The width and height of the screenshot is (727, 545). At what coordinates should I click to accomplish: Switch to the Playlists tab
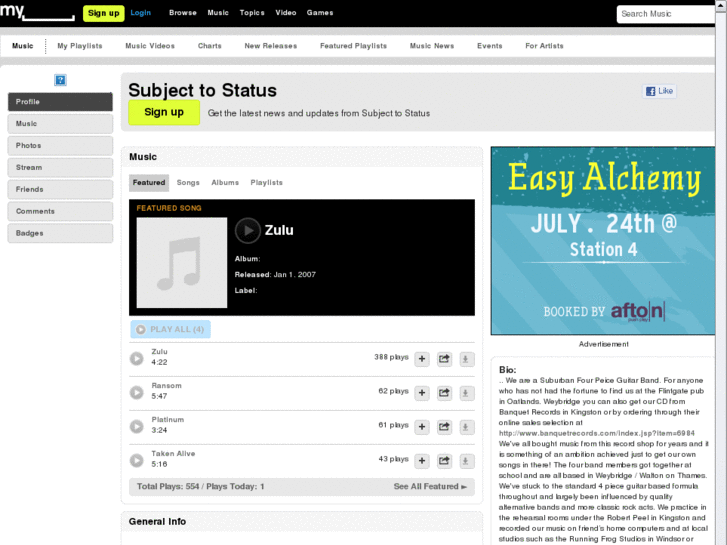pos(267,183)
